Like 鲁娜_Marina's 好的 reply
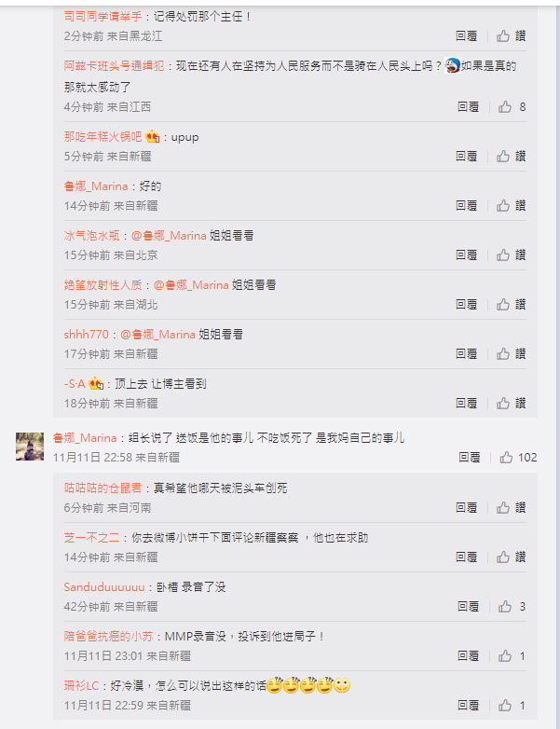The height and width of the screenshot is (729, 560). (511, 205)
